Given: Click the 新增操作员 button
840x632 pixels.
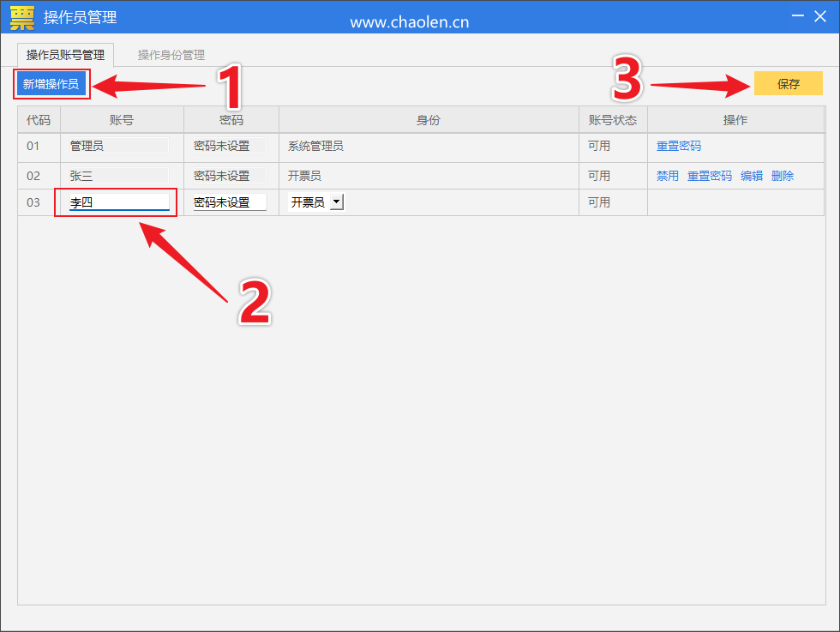Looking at the screenshot, I should 51,84.
